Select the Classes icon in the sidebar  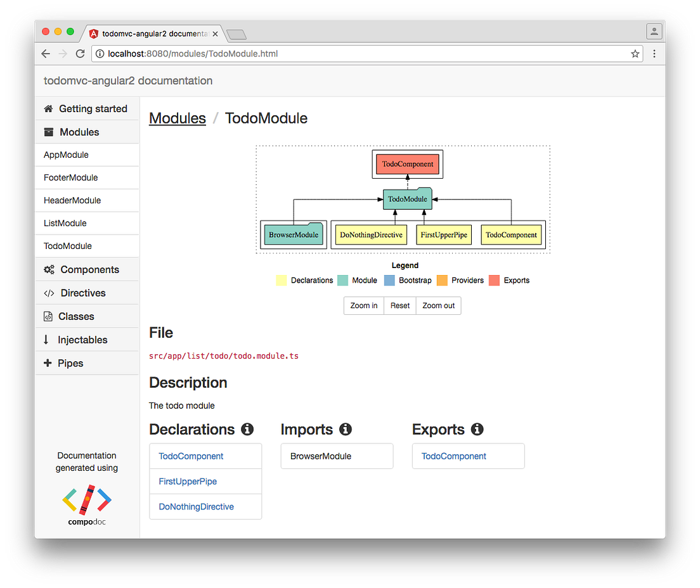point(49,316)
